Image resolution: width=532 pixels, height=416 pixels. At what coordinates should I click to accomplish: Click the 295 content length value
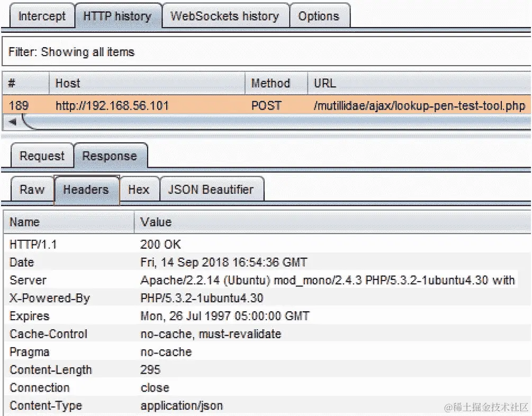coord(151,370)
